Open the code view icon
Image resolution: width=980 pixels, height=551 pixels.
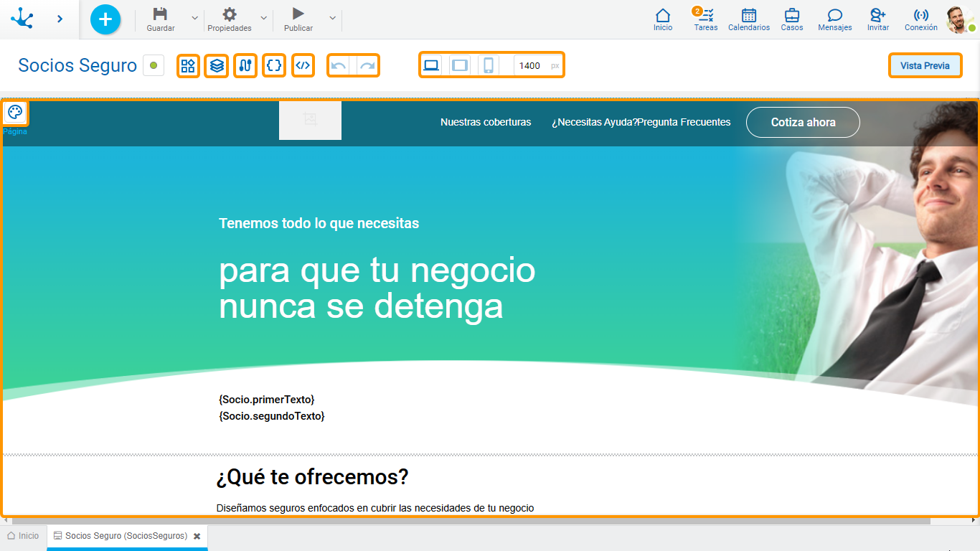(303, 65)
